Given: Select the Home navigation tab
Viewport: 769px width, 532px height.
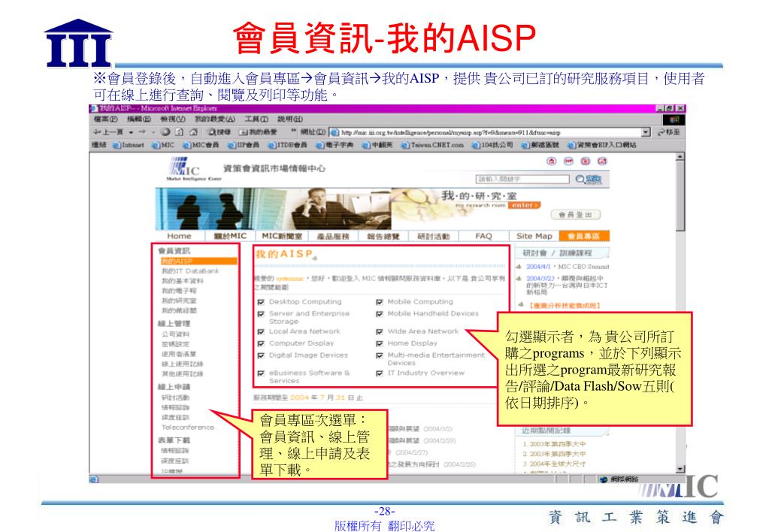Looking at the screenshot, I should (179, 237).
